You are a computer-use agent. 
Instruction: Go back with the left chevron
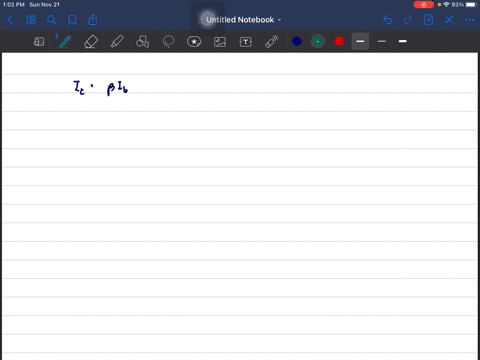click(10, 20)
